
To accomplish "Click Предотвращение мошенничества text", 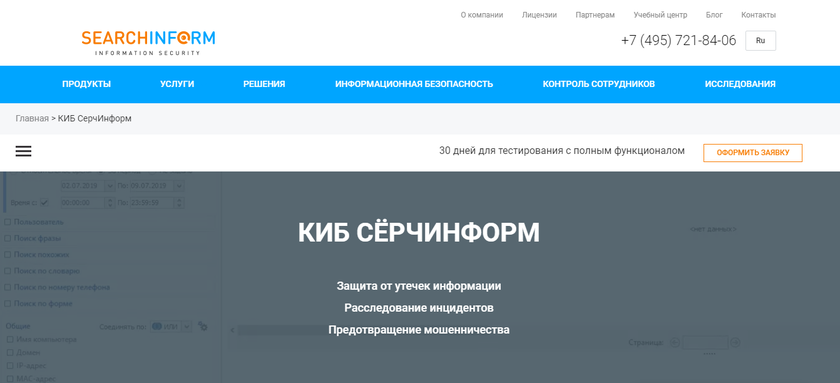I will tap(419, 330).
